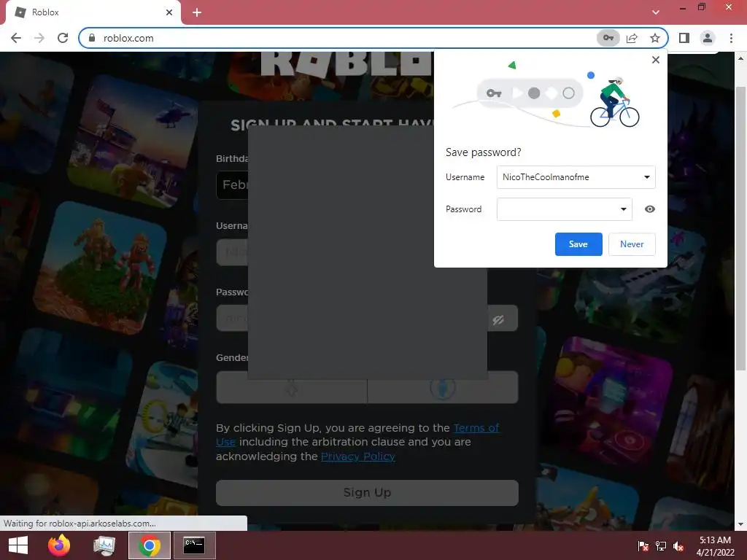Share this page icon in address bar
Image resolution: width=747 pixels, height=560 pixels.
[632, 38]
